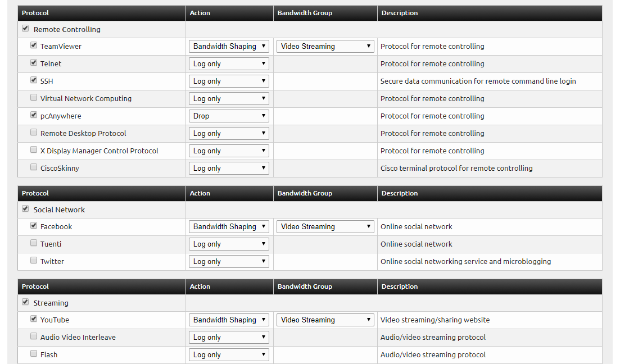The height and width of the screenshot is (364, 620).
Task: Click the Remote Desktop Protocol description text
Action: point(432,133)
